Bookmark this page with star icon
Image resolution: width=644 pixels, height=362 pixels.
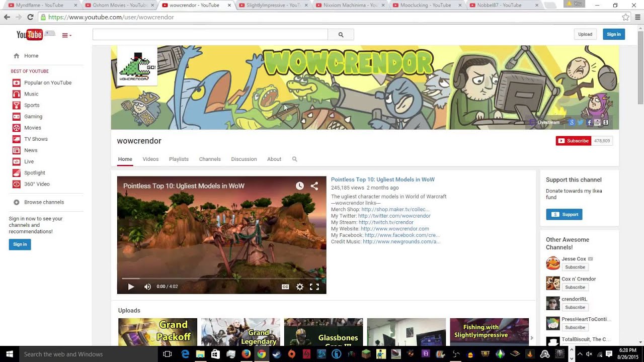point(625,17)
